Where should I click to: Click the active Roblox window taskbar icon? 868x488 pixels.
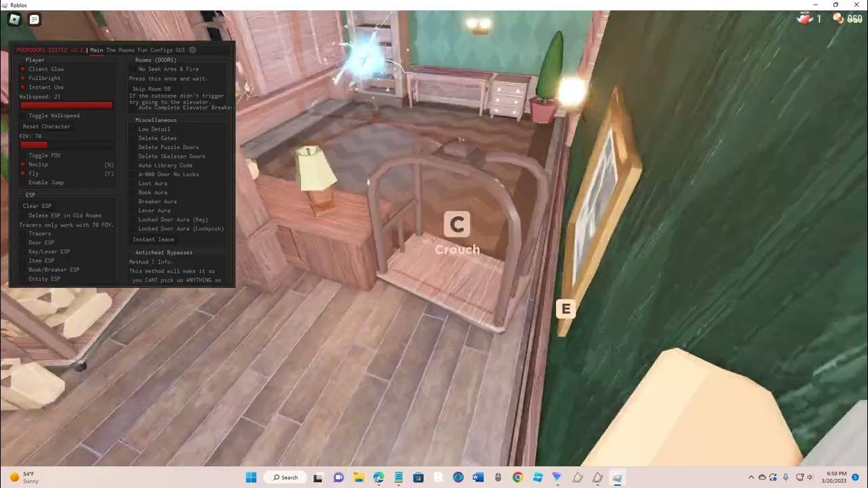pyautogui.click(x=618, y=477)
